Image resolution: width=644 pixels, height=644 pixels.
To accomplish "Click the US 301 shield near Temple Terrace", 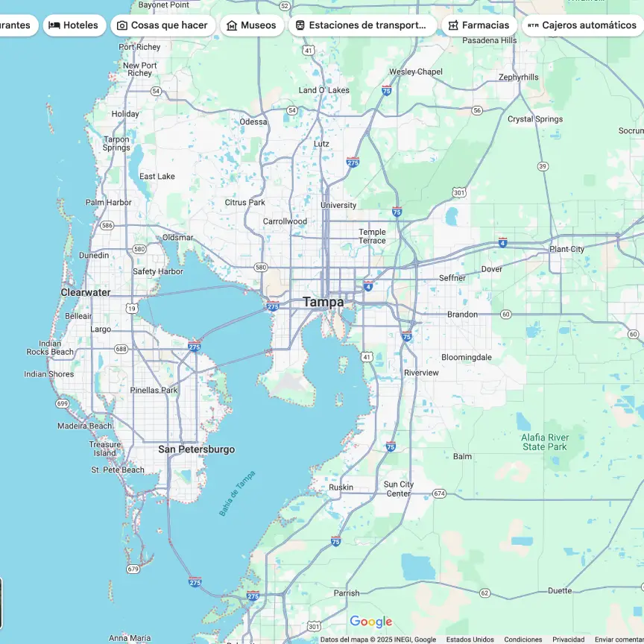I will [459, 192].
